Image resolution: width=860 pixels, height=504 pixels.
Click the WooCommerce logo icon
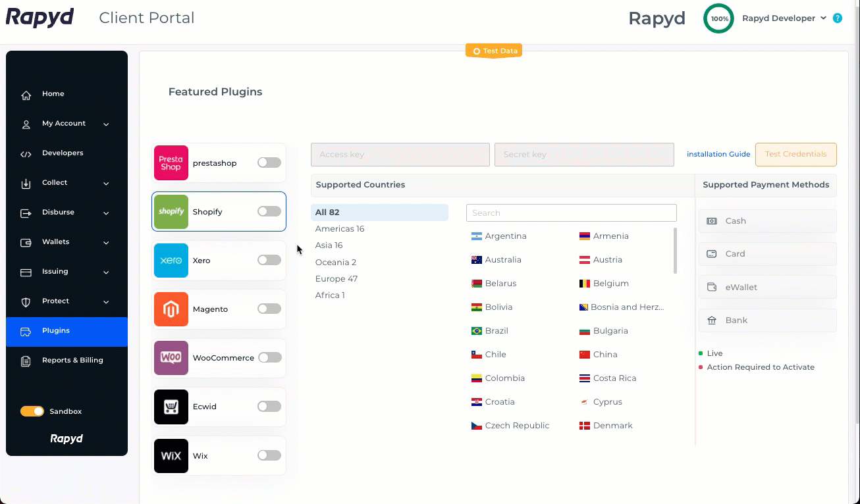[x=171, y=357]
